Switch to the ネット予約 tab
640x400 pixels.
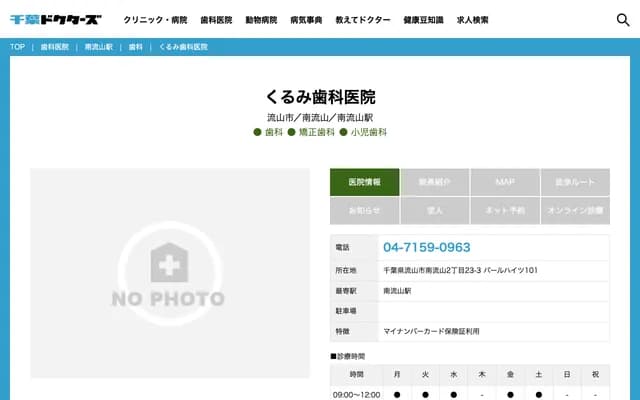click(x=505, y=211)
